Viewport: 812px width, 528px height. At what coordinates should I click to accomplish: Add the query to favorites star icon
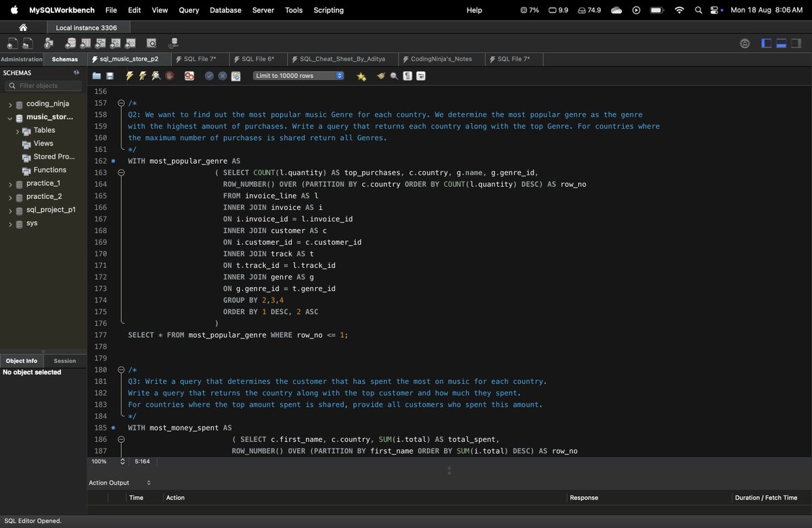361,76
